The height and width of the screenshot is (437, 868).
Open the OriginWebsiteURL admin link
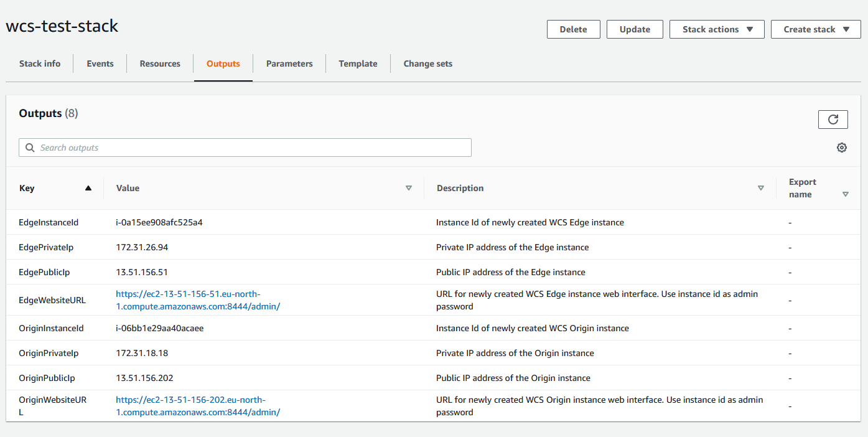(x=198, y=406)
